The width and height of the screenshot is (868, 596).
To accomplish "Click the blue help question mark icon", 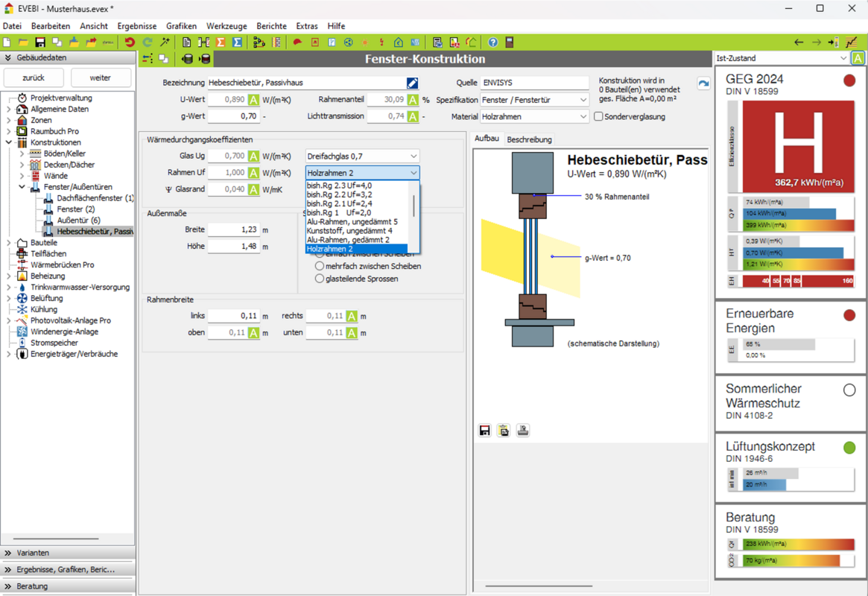I will click(x=493, y=42).
